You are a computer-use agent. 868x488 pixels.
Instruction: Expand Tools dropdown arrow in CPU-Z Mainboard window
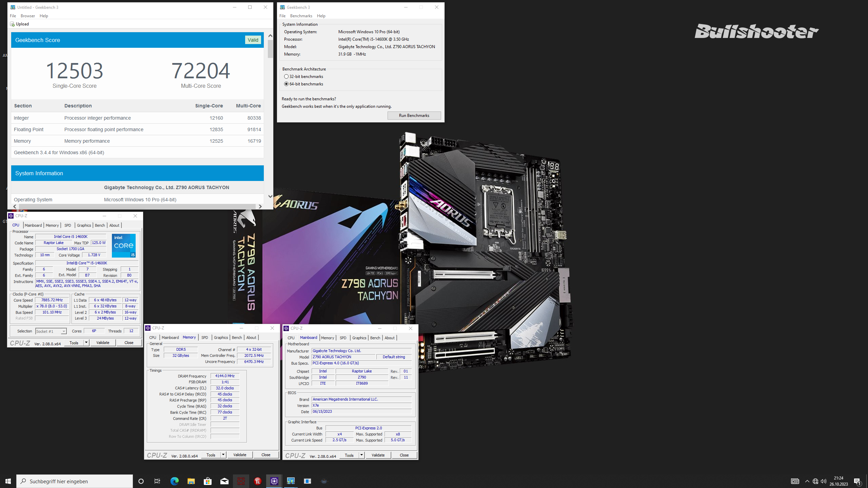click(x=361, y=455)
